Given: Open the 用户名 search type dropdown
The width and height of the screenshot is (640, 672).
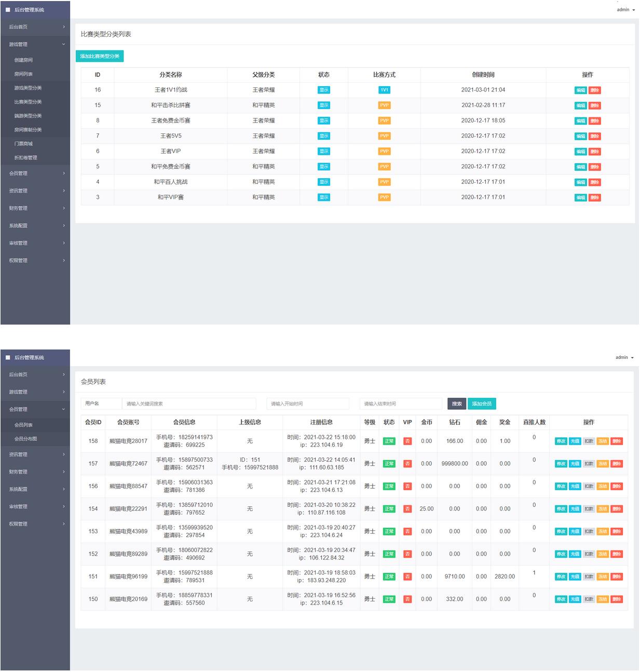Looking at the screenshot, I should coord(101,404).
